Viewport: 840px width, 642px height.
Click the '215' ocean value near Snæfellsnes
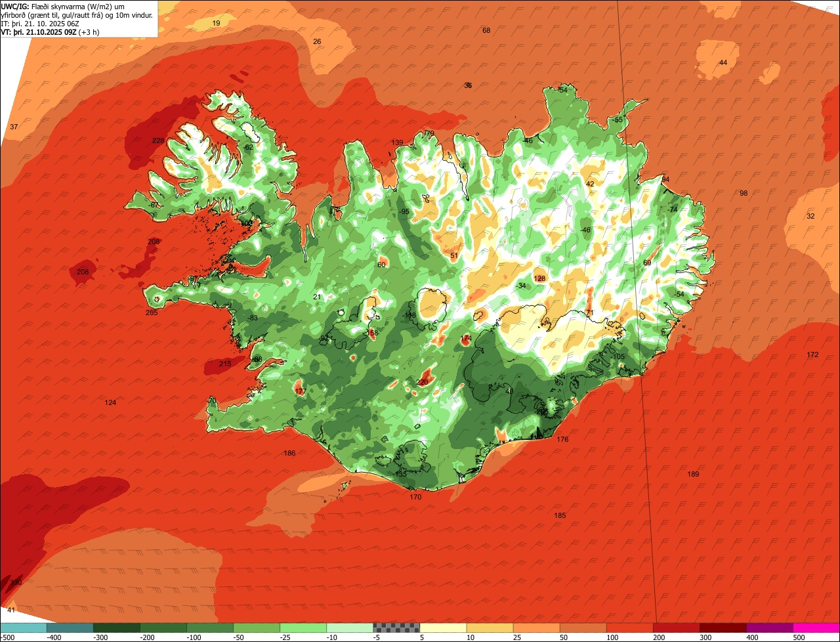(x=225, y=364)
